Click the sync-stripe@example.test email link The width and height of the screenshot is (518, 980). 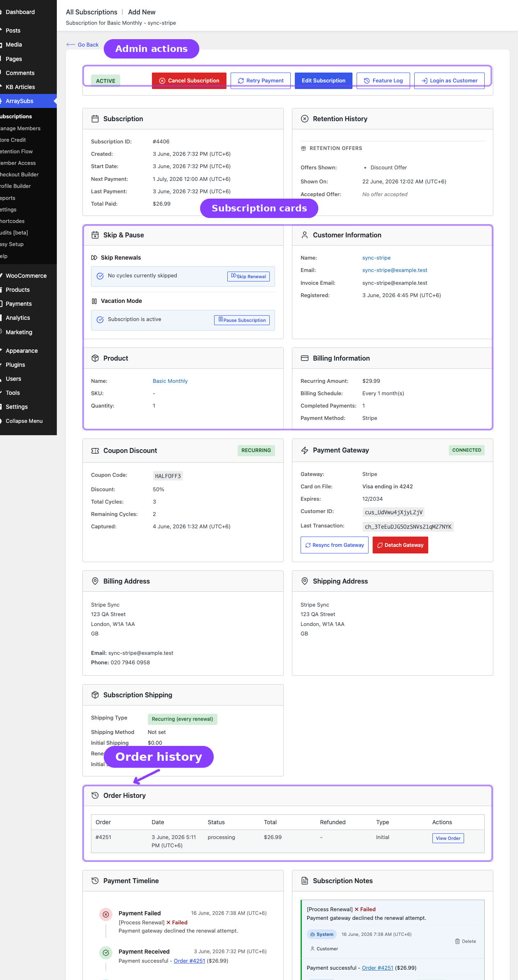coord(395,270)
